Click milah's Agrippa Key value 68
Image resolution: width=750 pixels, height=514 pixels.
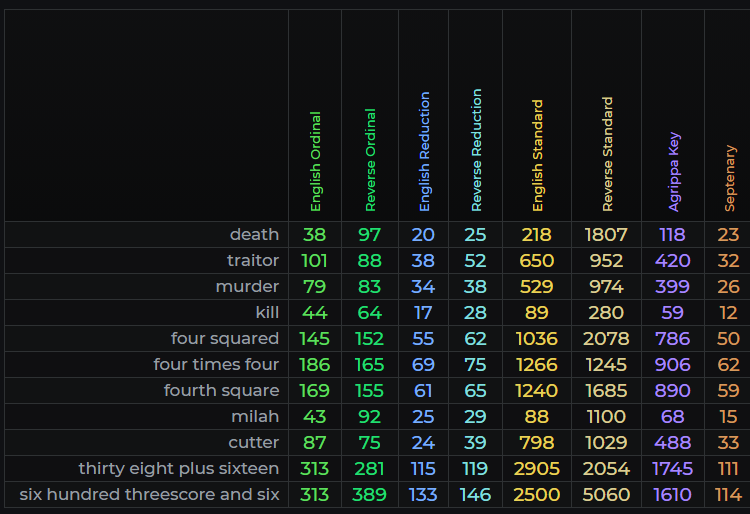672,416
